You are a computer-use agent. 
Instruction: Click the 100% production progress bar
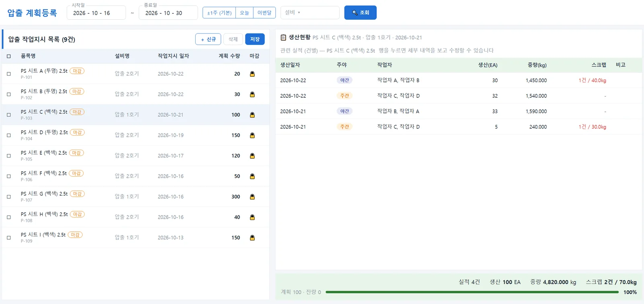[x=472, y=292]
